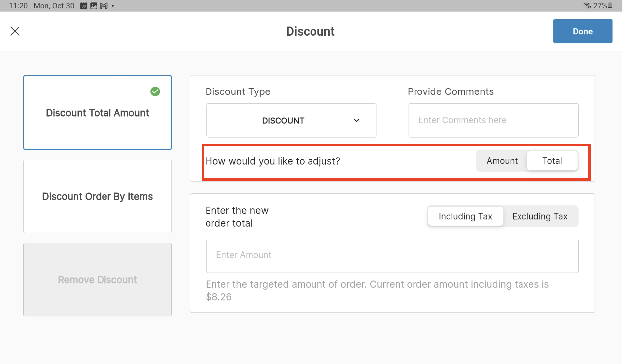The image size is (624, 364).
Task: Click the blue Done button
Action: (x=582, y=31)
